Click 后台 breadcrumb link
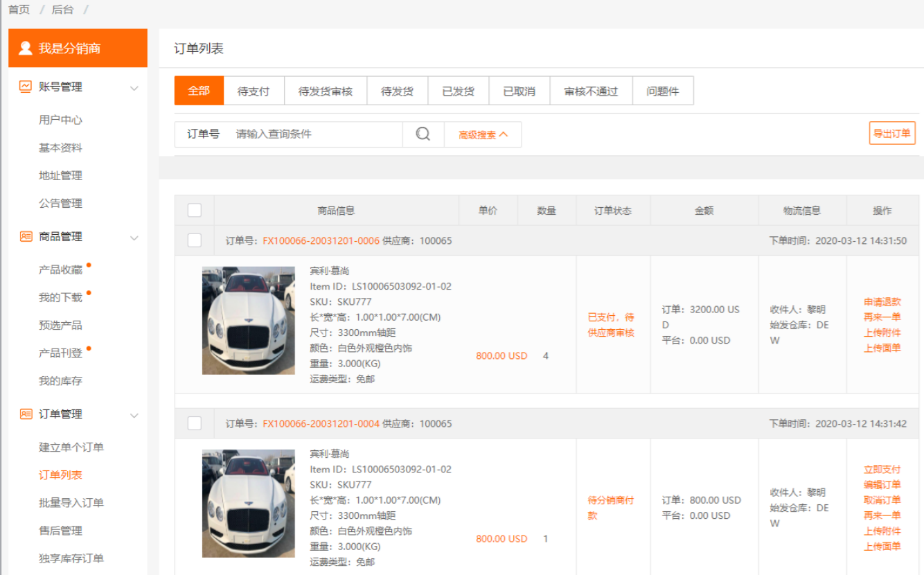Viewport: 924px width, 575px height. point(62,10)
